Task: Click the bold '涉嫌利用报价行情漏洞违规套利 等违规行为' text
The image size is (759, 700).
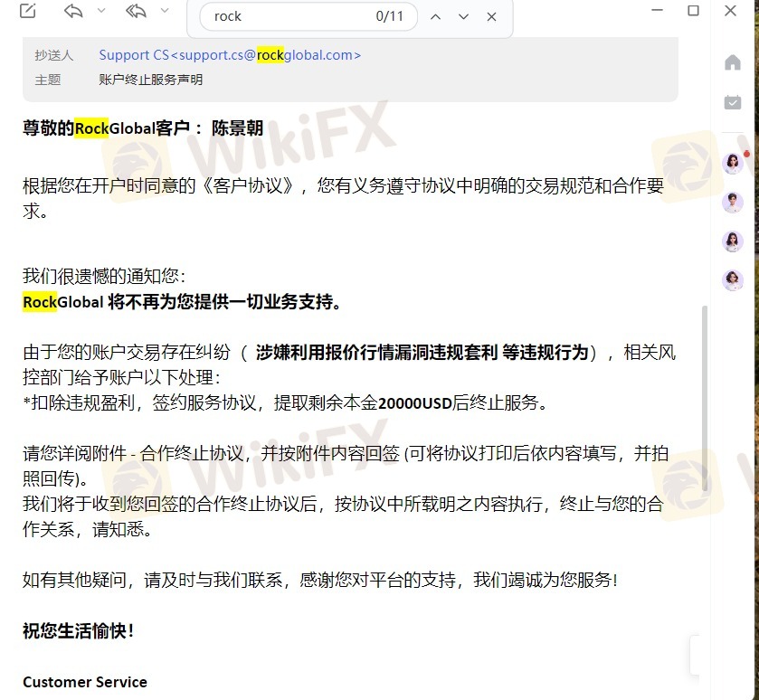Action: pyautogui.click(x=422, y=352)
